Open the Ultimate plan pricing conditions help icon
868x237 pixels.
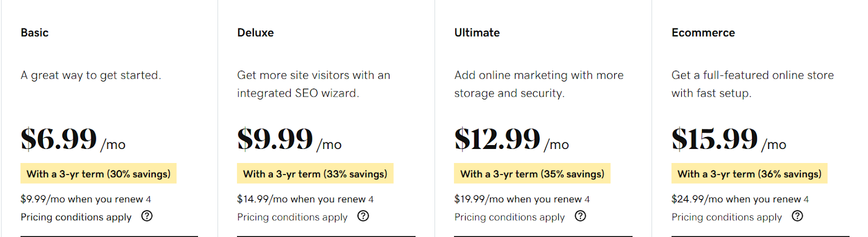point(580,216)
